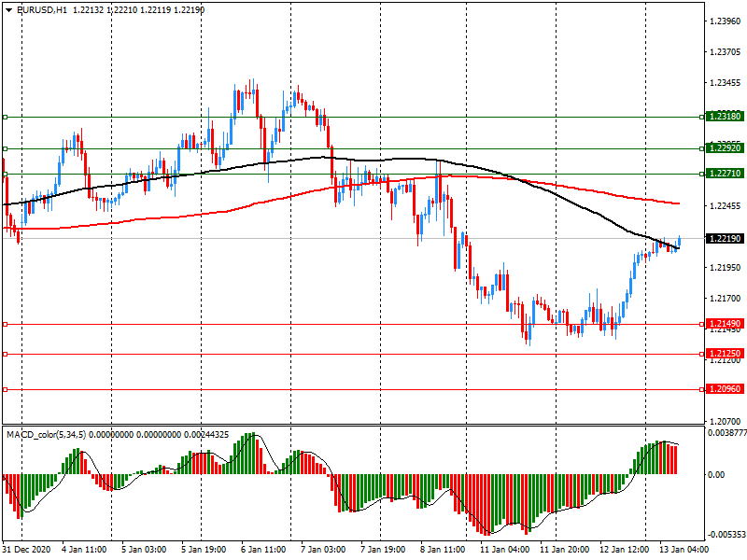
Task: Select the 1.21490 red price level tag
Action: click(x=725, y=324)
